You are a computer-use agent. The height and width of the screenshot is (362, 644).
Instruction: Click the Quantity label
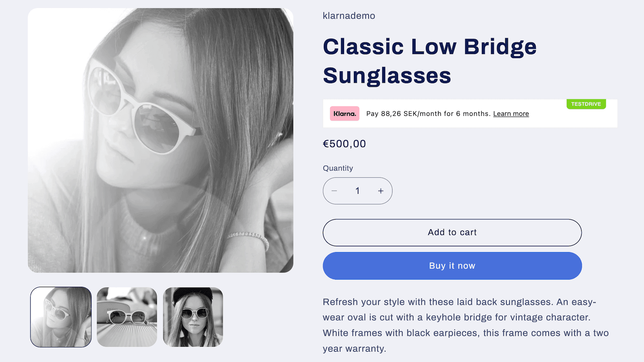338,168
